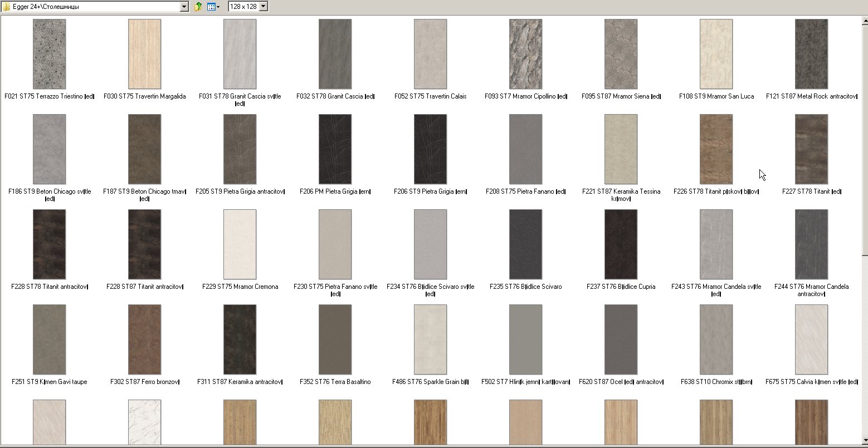Select the F229 Mramor Cremona thumbnail
Viewport: 868px width, 448px height.
tap(240, 244)
